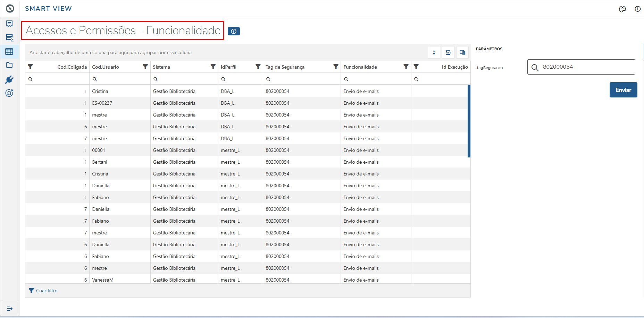Open the reports icon in the sidebar
644x318 pixels.
tap(9, 24)
